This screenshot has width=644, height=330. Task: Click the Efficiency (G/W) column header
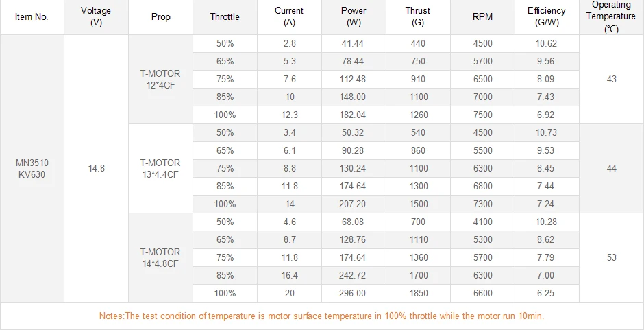click(547, 17)
